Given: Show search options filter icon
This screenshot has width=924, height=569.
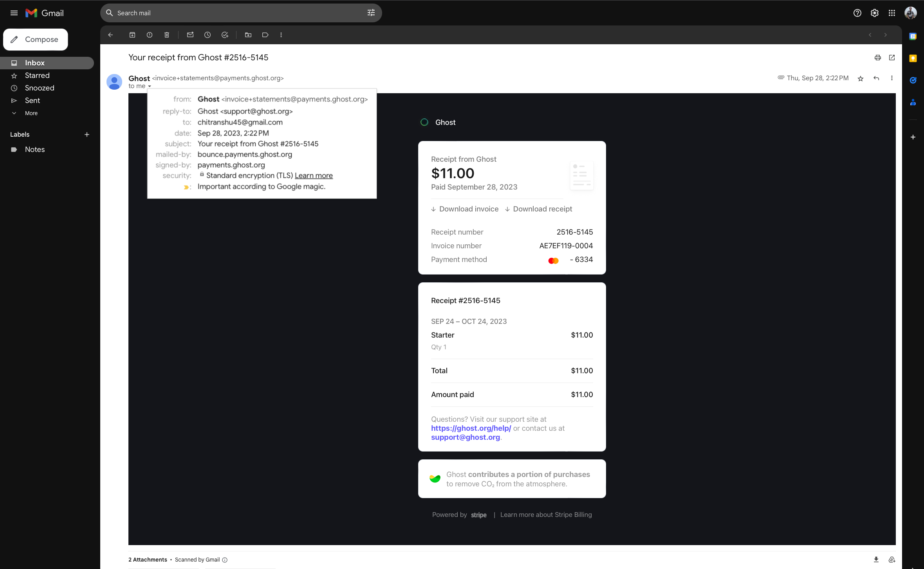Looking at the screenshot, I should tap(371, 13).
